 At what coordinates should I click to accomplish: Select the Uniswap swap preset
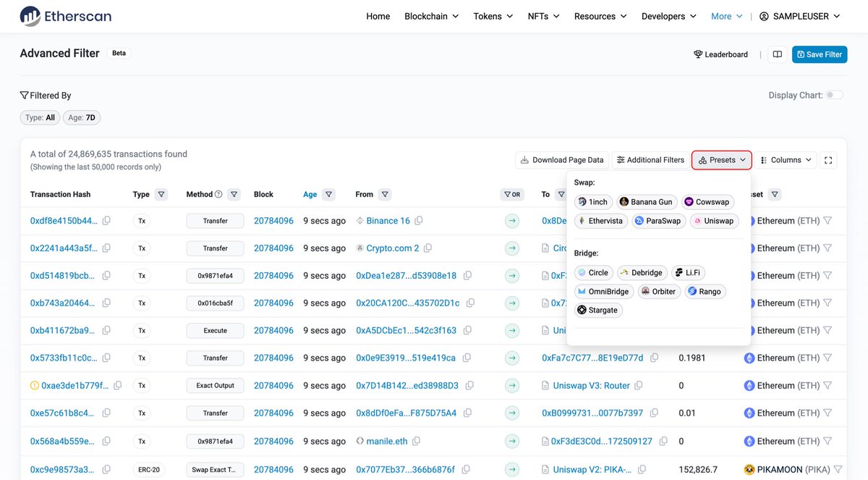pyautogui.click(x=713, y=220)
